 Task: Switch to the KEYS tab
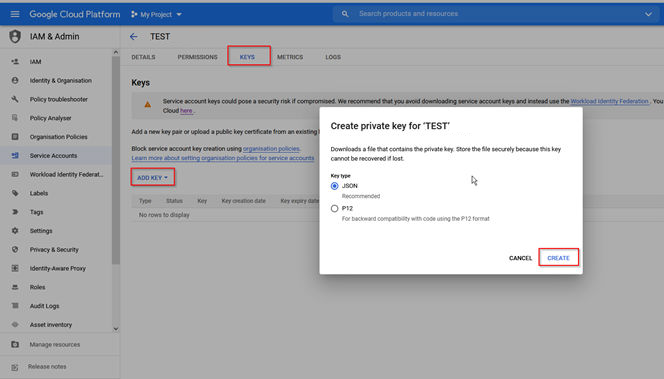pyautogui.click(x=247, y=57)
